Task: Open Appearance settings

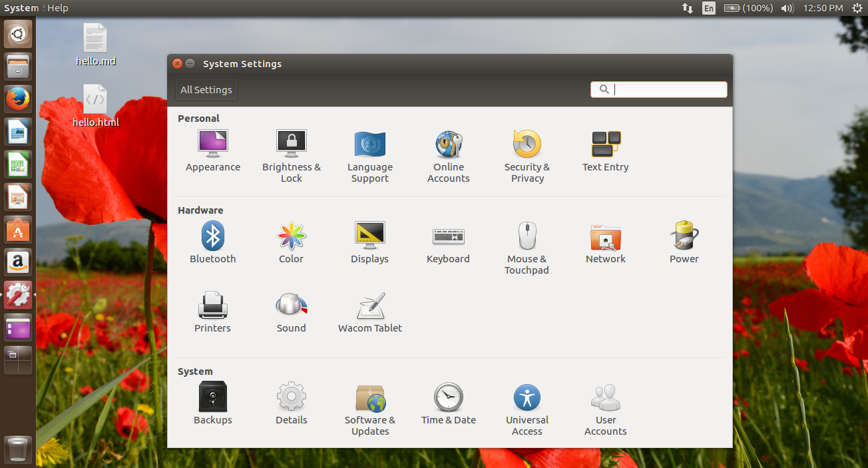Action: [213, 152]
